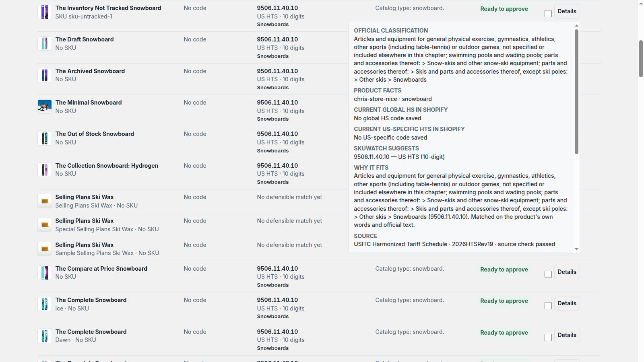The width and height of the screenshot is (644, 362).
Task: Click the Complete Snowboard Ice variant icon
Action: tap(45, 304)
